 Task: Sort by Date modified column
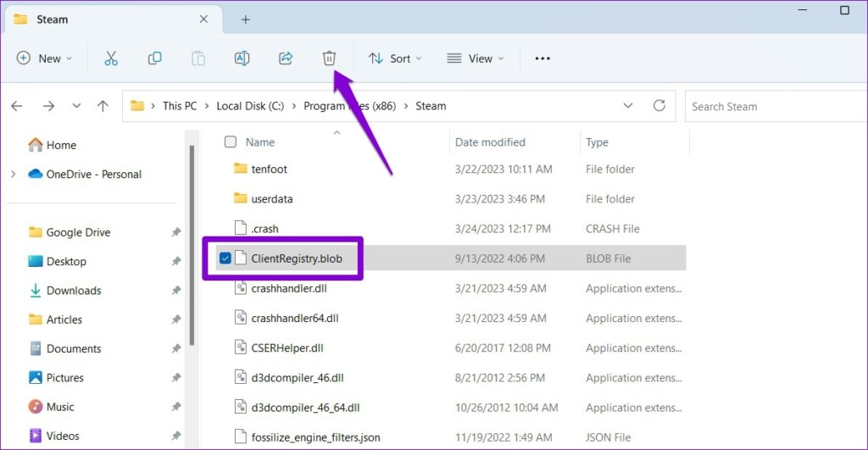pyautogui.click(x=490, y=142)
